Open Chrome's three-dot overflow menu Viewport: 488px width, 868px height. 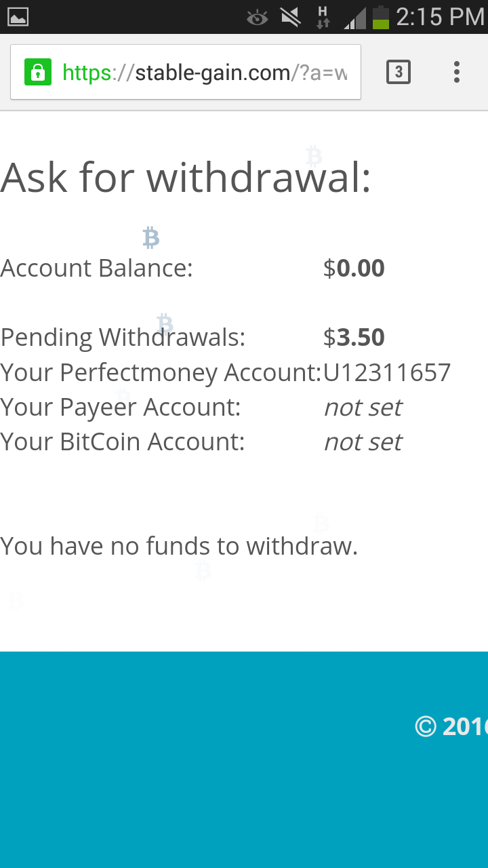point(457,72)
